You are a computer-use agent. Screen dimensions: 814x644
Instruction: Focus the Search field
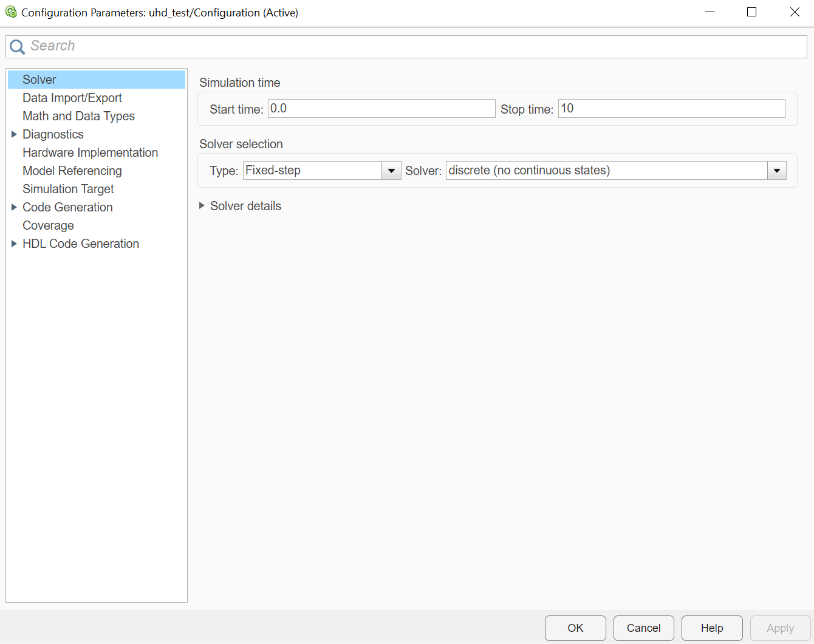click(x=406, y=47)
